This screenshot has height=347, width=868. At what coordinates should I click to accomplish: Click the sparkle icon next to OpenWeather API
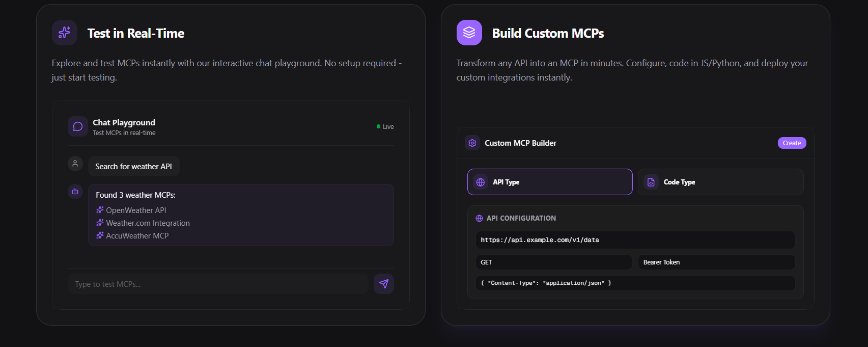[100, 209]
